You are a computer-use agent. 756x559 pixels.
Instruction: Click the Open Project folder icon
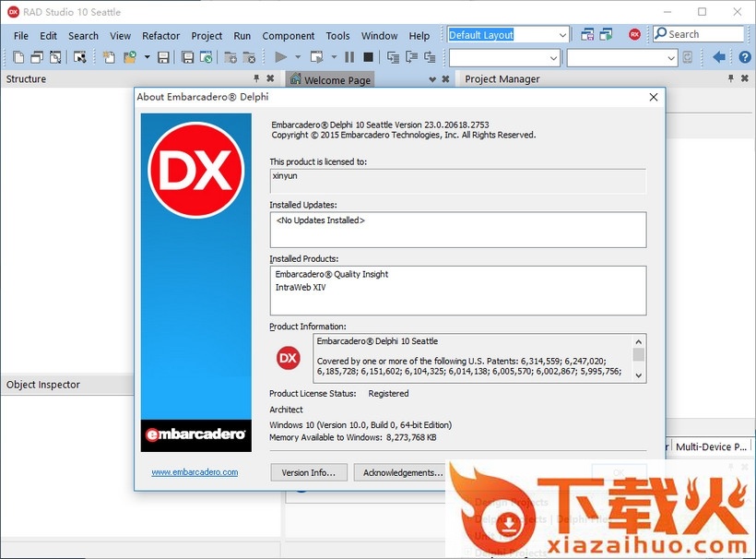(x=130, y=57)
